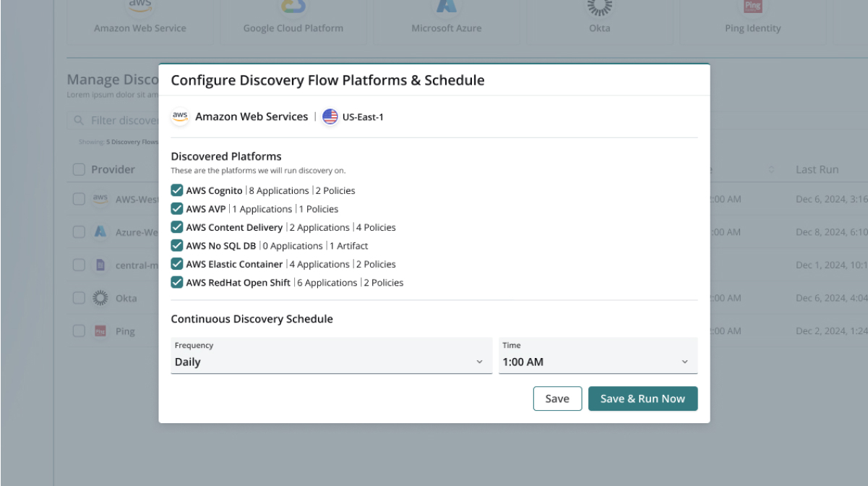868x486 pixels.
Task: Check the central-m row checkbox
Action: (x=80, y=265)
